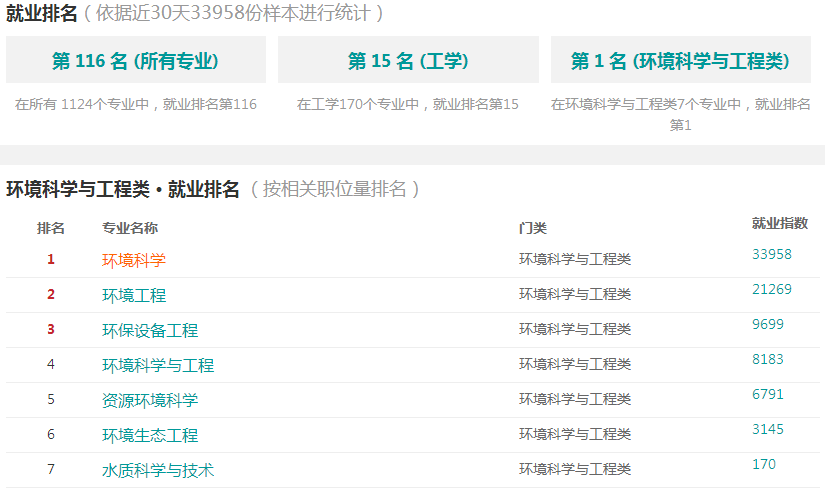The width and height of the screenshot is (825, 492).
Task: Open the 环境工程 major link
Action: (134, 295)
